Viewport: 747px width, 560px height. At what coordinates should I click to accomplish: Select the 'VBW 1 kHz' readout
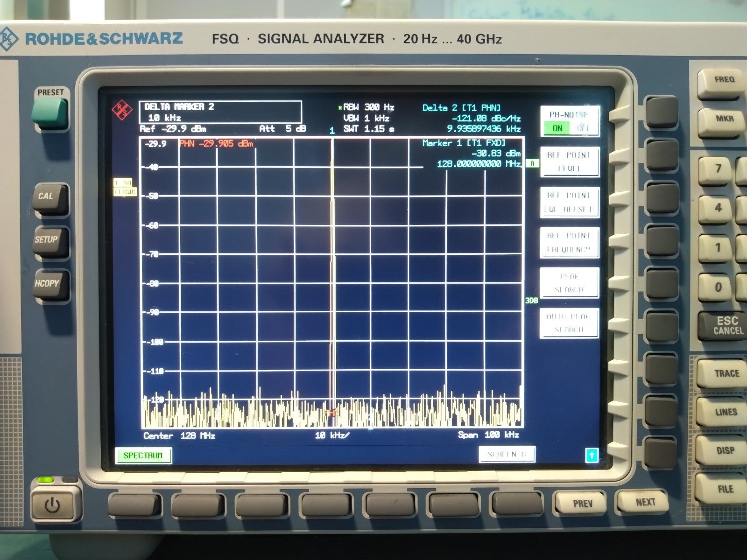(x=366, y=118)
